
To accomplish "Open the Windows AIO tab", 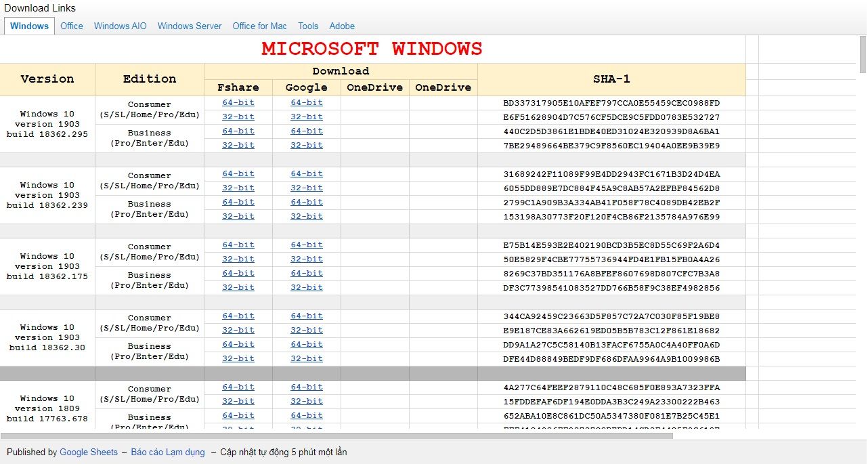I will [120, 26].
